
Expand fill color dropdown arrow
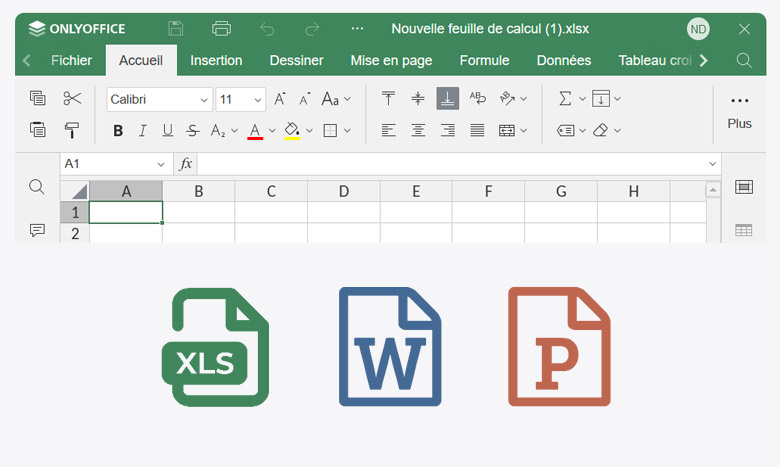pos(309,131)
